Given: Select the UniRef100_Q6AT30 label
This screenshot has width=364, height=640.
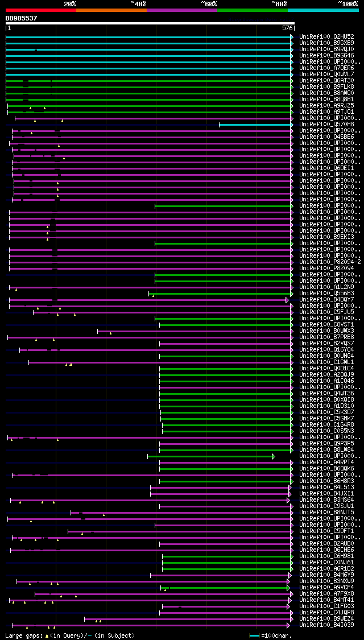Looking at the screenshot, I should pyautogui.click(x=326, y=80).
